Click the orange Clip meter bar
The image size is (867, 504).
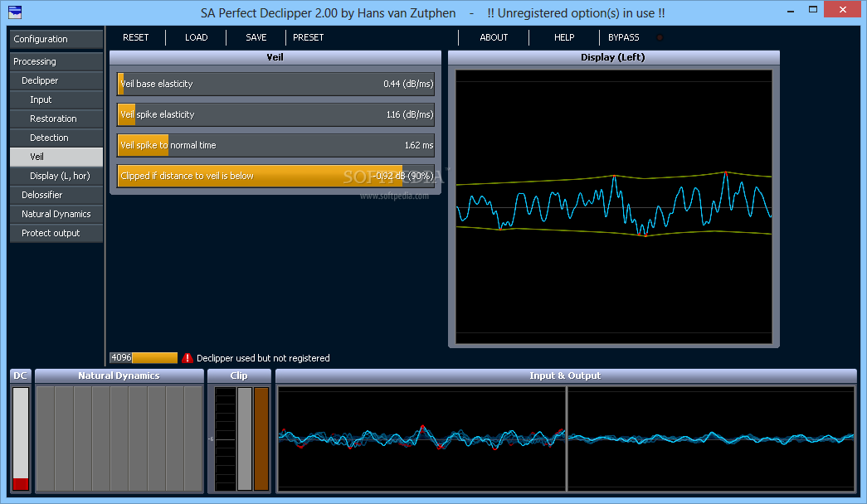pos(261,439)
